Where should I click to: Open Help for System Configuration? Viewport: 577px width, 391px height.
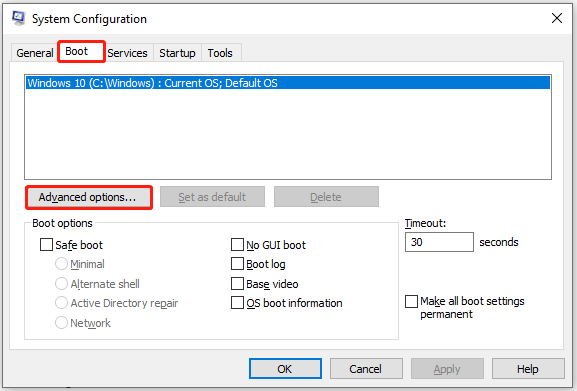point(528,369)
